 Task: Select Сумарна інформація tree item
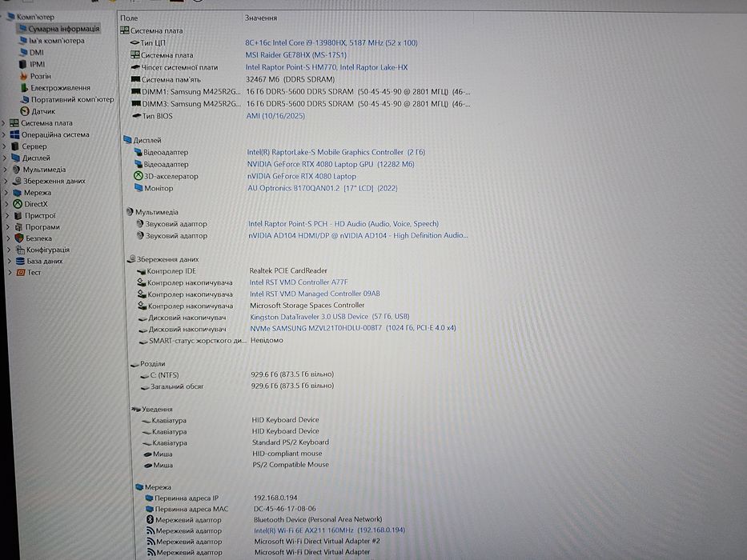pos(59,29)
